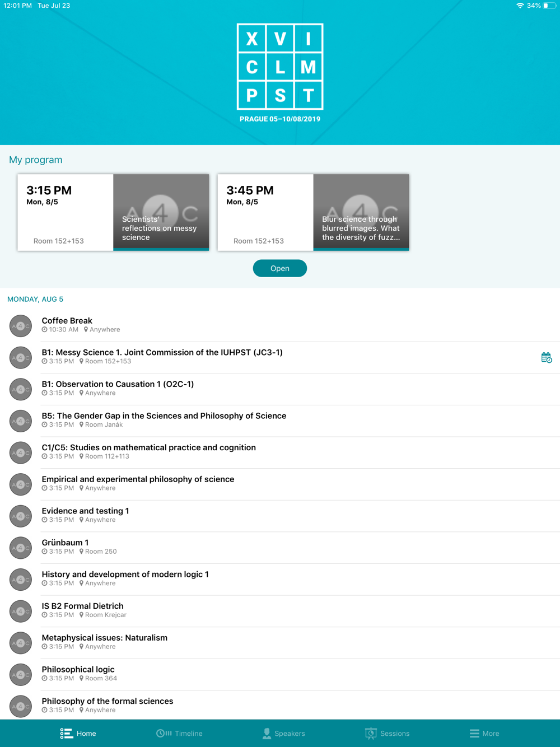Image resolution: width=560 pixels, height=747 pixels.
Task: Tap the MONDAY, AUG 5 date header
Action: coord(35,299)
